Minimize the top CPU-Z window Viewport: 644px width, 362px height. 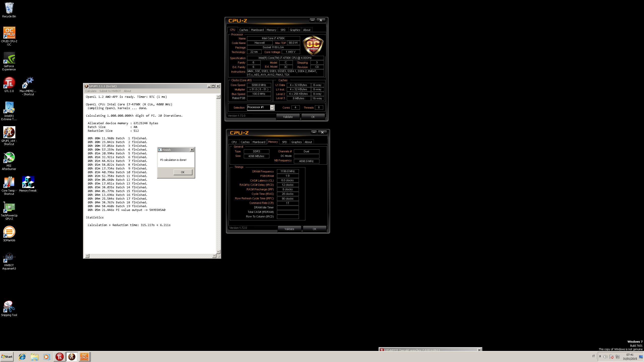(312, 20)
